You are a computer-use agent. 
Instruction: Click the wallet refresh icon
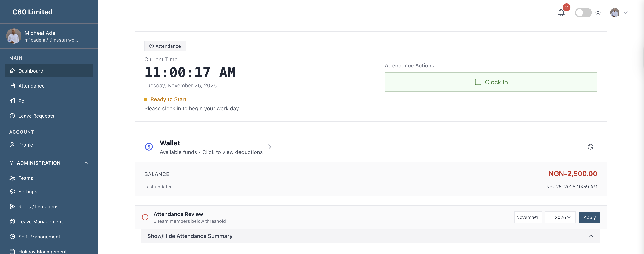tap(590, 147)
